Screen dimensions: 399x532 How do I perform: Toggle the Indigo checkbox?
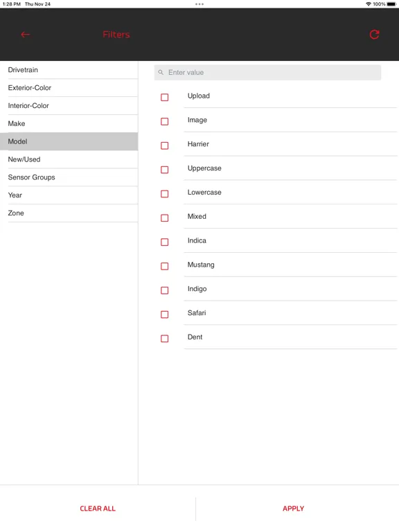[165, 290]
